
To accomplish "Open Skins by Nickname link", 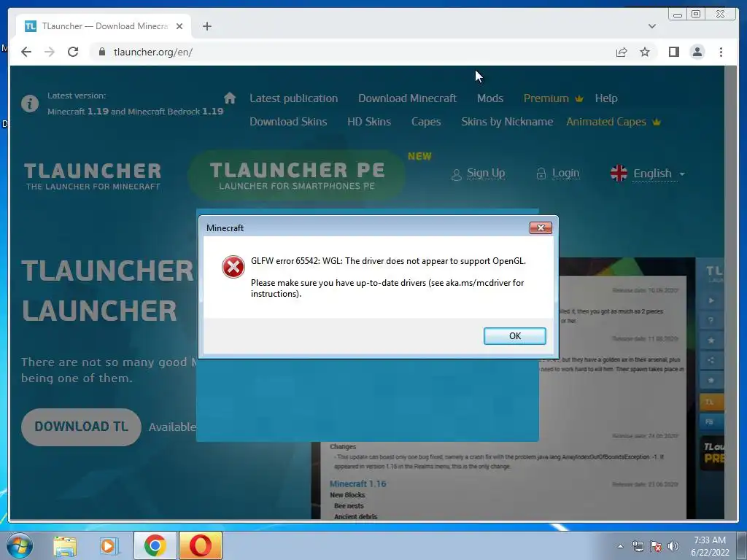I will (507, 122).
